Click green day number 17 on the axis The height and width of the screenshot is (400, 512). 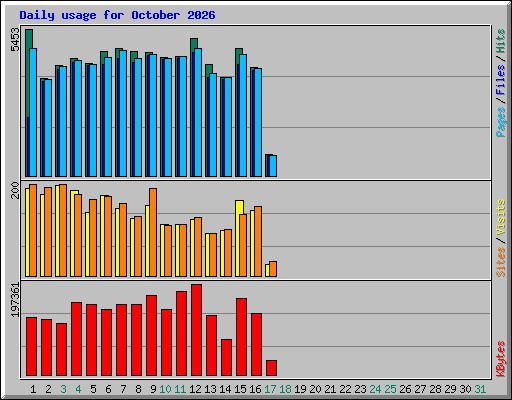270,389
